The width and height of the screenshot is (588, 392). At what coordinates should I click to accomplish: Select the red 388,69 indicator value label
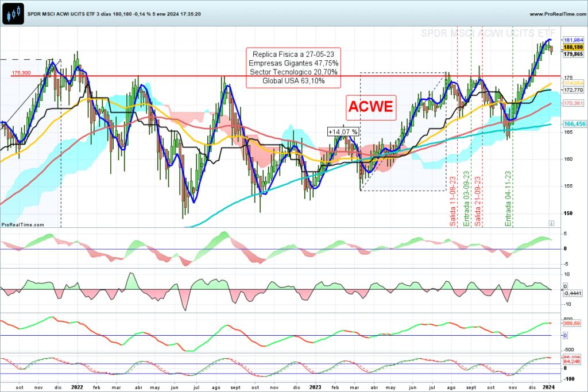[571, 323]
